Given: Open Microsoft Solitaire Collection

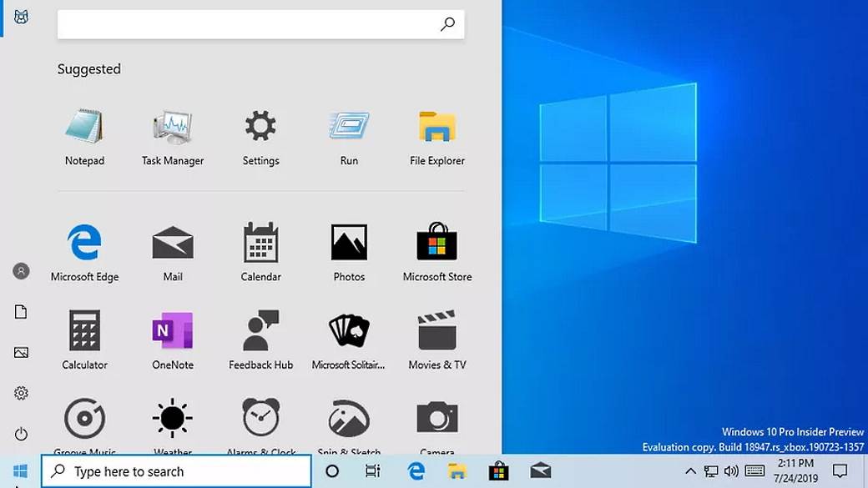Looking at the screenshot, I should [x=348, y=334].
